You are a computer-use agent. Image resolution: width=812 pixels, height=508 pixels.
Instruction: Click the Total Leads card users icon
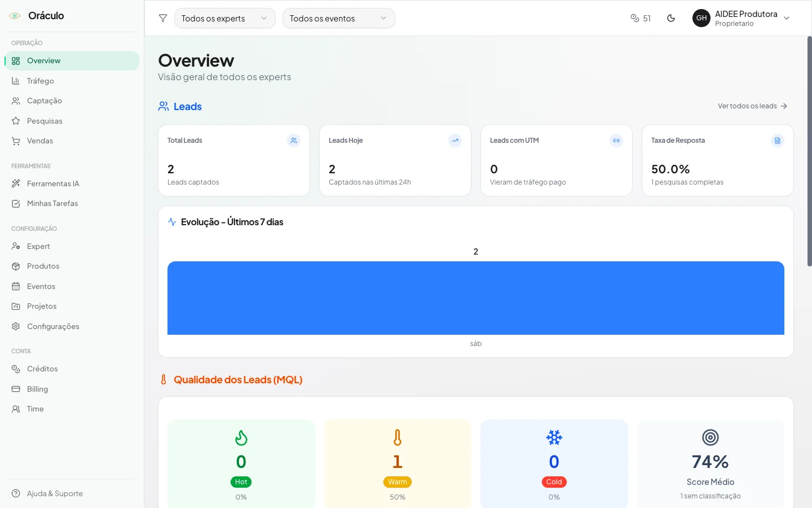pos(294,141)
